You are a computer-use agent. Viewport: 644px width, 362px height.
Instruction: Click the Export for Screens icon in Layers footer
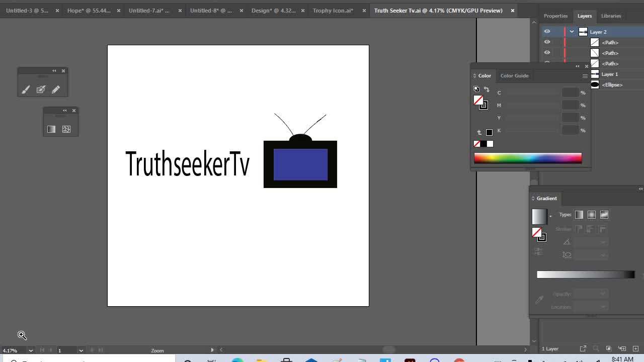(583, 348)
